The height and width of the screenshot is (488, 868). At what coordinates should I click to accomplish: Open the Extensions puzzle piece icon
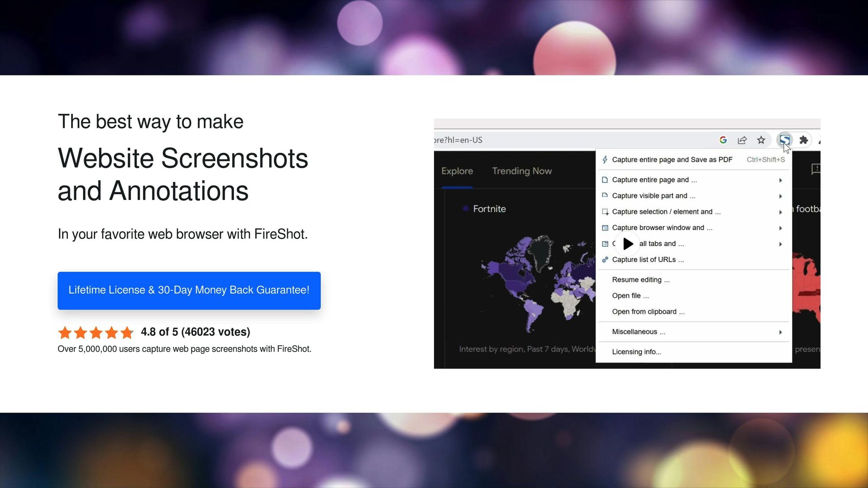point(804,140)
